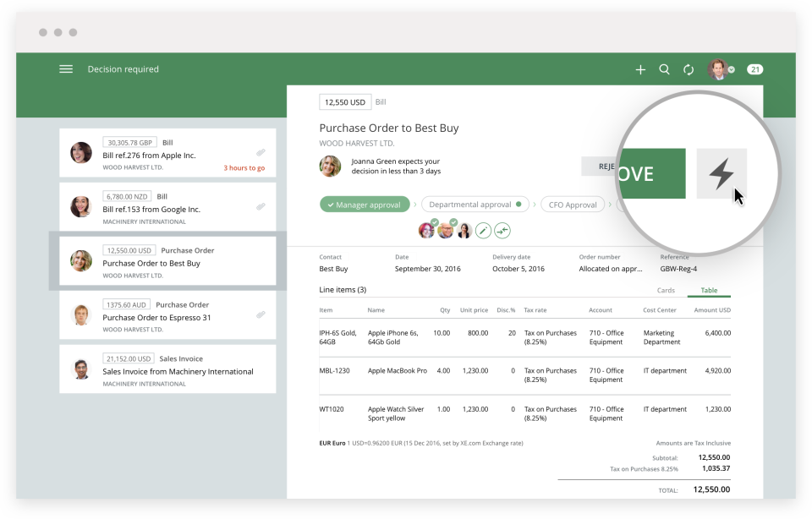This screenshot has width=812, height=519.
Task: Open the hamburger menu icon
Action: [66, 69]
